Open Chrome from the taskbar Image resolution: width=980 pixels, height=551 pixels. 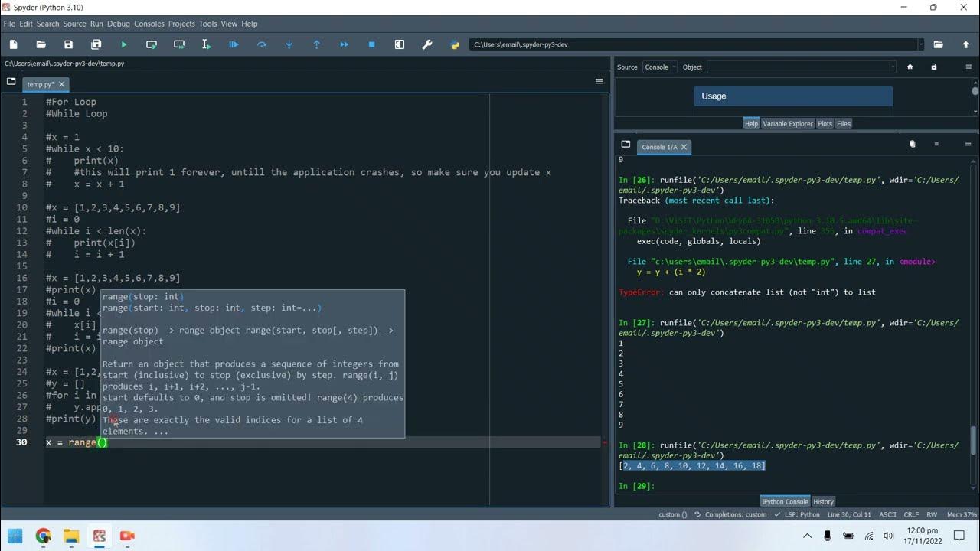tap(43, 536)
